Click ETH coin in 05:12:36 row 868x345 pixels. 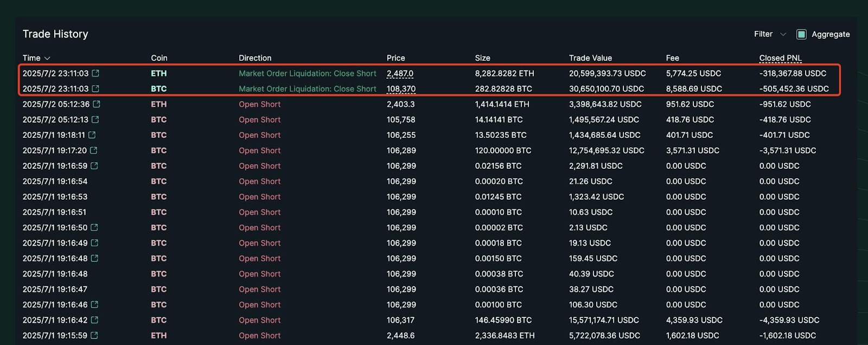(x=159, y=104)
